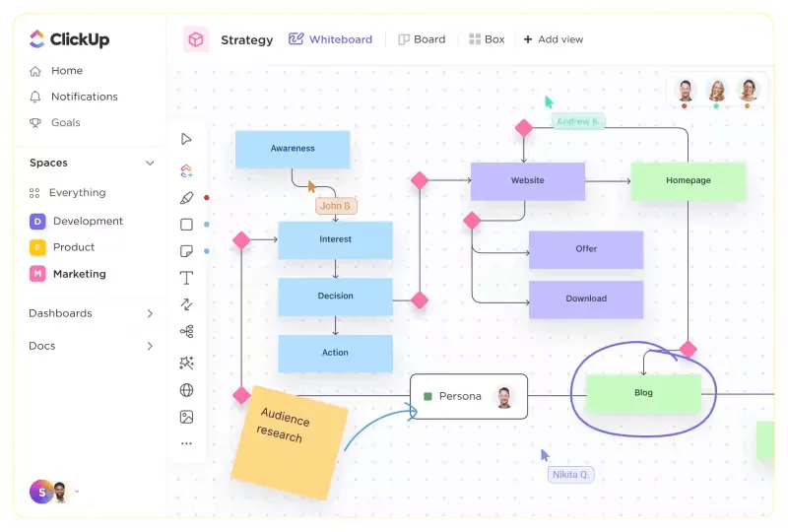Select the Offer box
This screenshot has height=532, width=788.
point(586,249)
